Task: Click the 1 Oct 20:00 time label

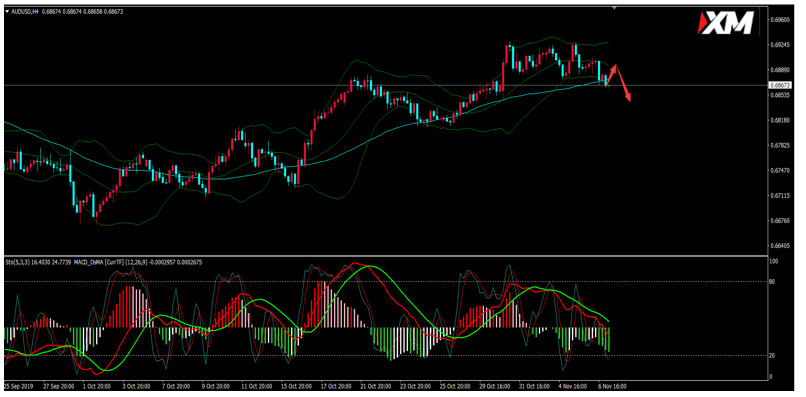Action: [97, 386]
